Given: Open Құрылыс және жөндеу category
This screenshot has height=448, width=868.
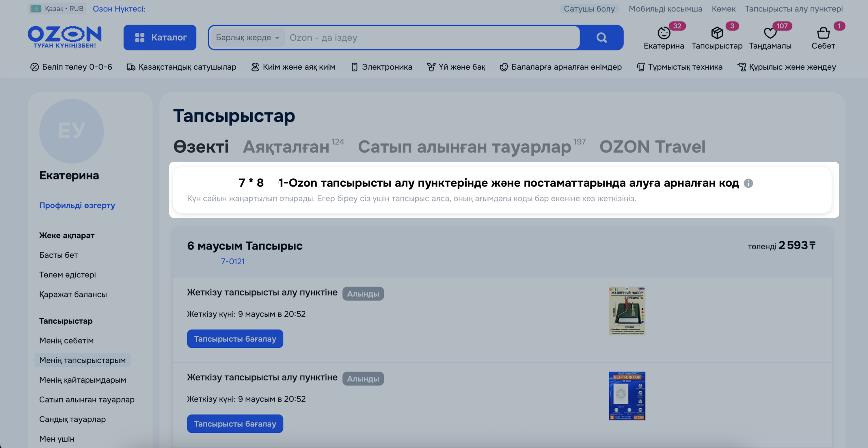Looking at the screenshot, I should 787,67.
